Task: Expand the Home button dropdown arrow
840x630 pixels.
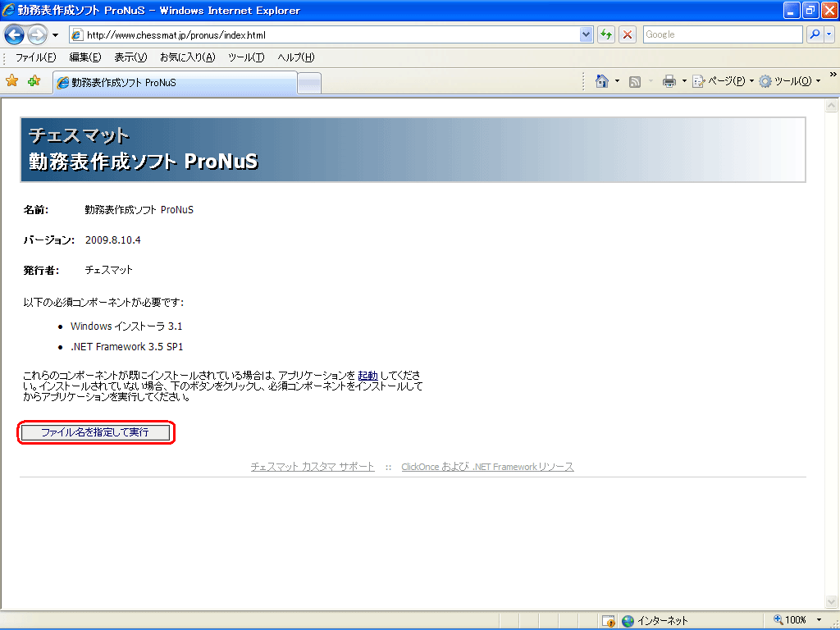Action: click(x=617, y=81)
